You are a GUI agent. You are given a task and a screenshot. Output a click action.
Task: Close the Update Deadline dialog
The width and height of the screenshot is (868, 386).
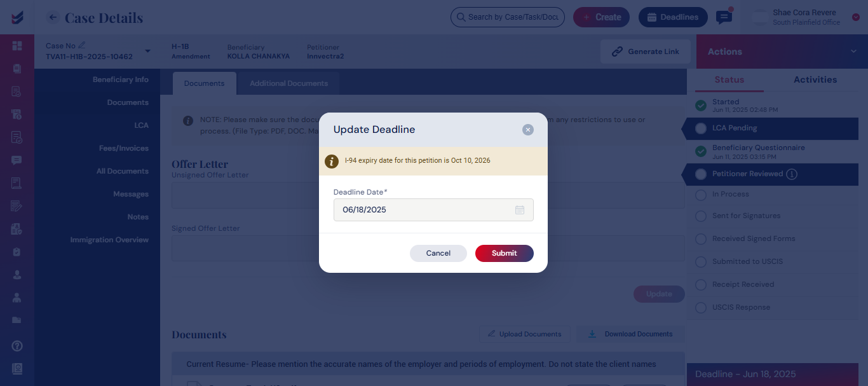pyautogui.click(x=527, y=130)
